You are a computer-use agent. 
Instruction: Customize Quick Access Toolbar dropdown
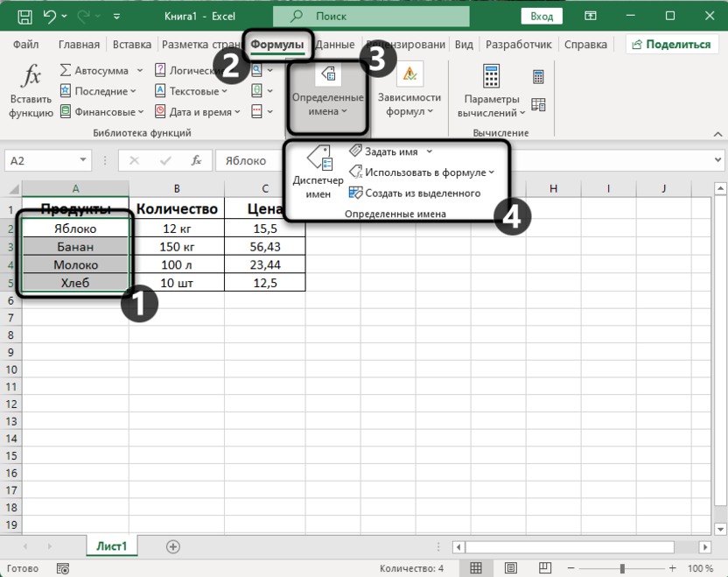116,17
